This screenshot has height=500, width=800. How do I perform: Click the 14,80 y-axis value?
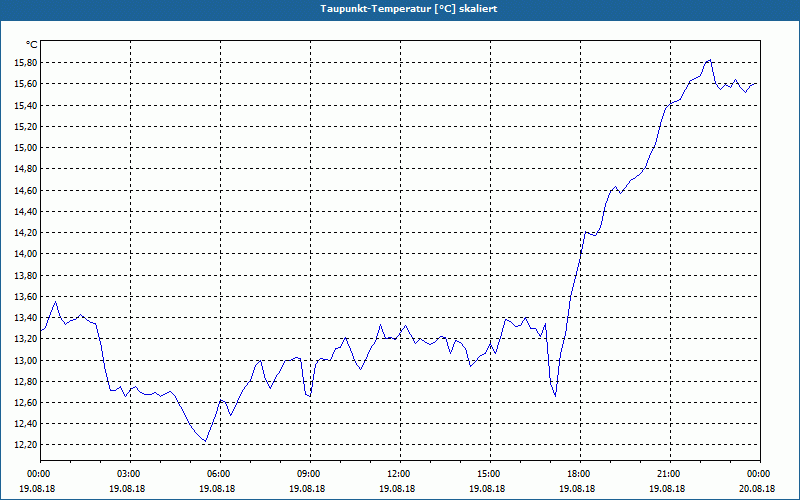[x=27, y=169]
